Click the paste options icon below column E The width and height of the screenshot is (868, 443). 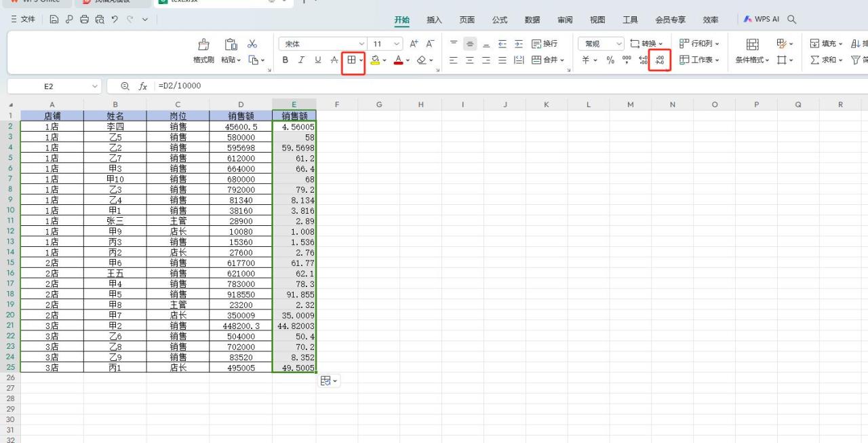pos(325,381)
